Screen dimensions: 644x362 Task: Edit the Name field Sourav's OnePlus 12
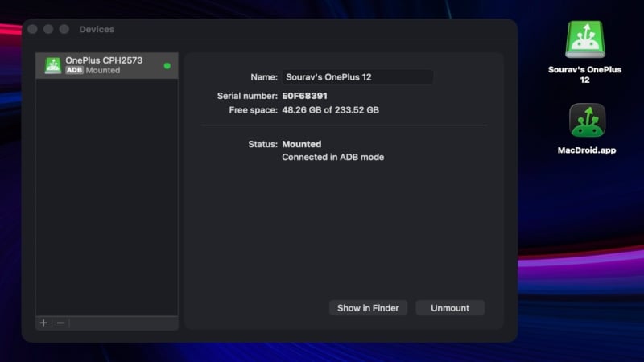point(357,77)
